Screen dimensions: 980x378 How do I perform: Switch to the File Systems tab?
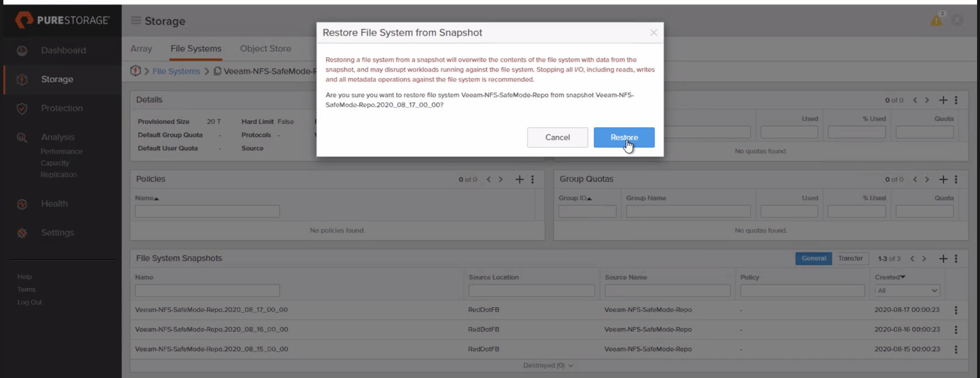tap(195, 48)
